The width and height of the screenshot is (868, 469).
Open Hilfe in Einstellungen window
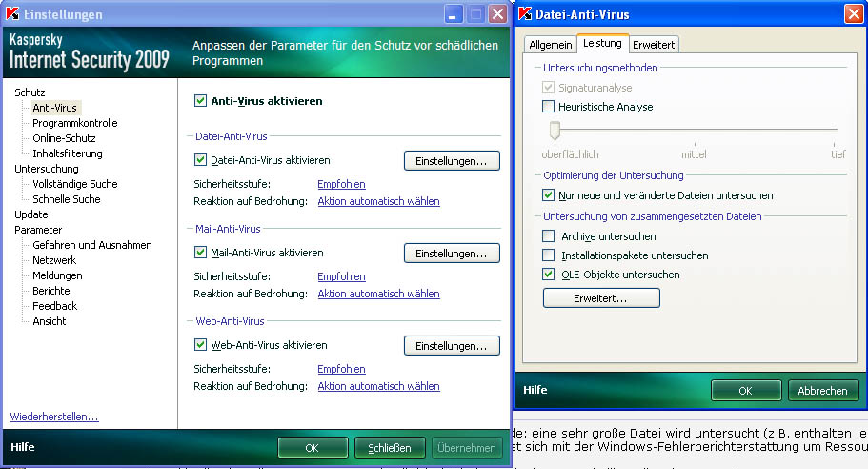tap(23, 447)
